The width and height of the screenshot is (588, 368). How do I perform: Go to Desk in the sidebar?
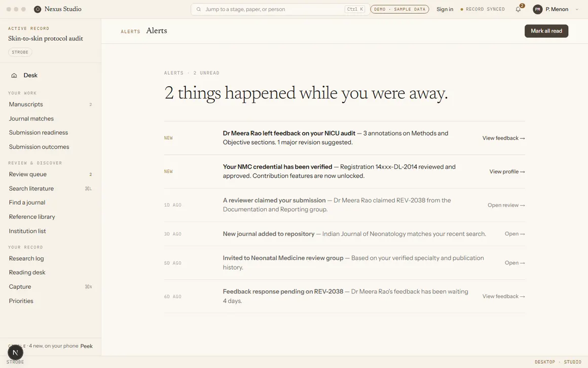30,76
